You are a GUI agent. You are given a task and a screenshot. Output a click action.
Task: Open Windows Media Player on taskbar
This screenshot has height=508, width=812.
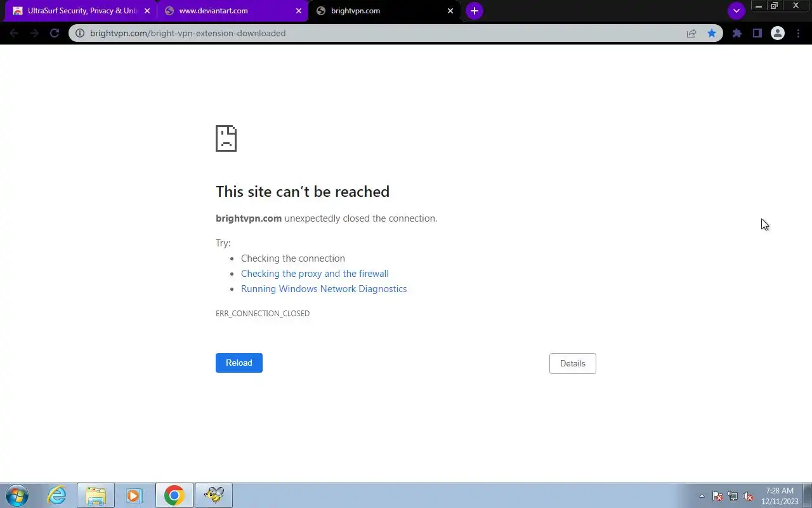click(134, 495)
